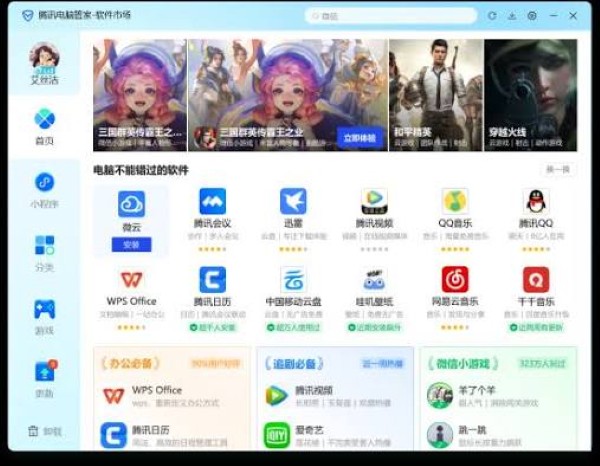This screenshot has width=600, height=466.
Task: Click the QQ音乐 app icon
Action: 455,201
